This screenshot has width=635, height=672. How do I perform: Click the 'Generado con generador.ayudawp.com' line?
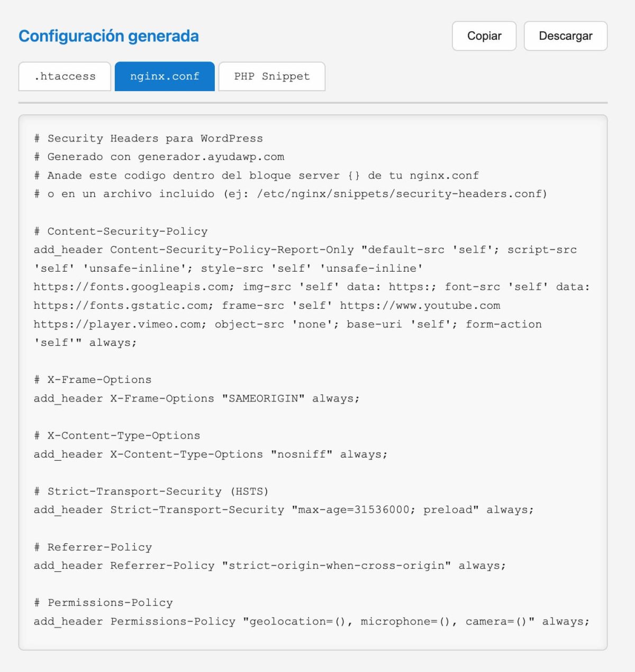coord(159,157)
